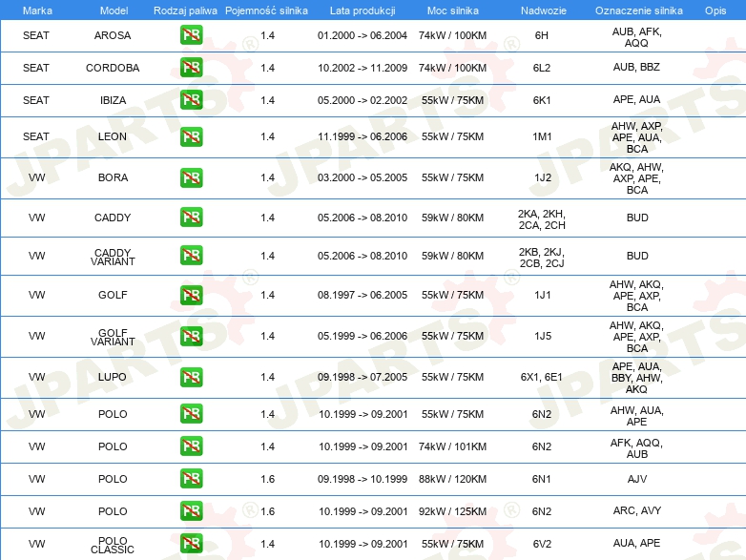Click engine codes AUB, AFK, AQQ
Viewport: 746px width, 560px height.
(636, 37)
